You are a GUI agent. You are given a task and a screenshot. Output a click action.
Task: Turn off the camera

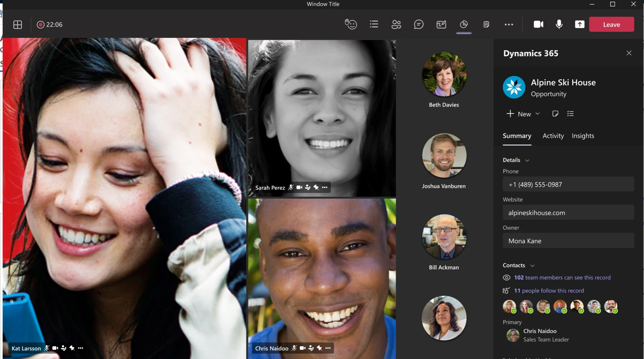[538, 24]
